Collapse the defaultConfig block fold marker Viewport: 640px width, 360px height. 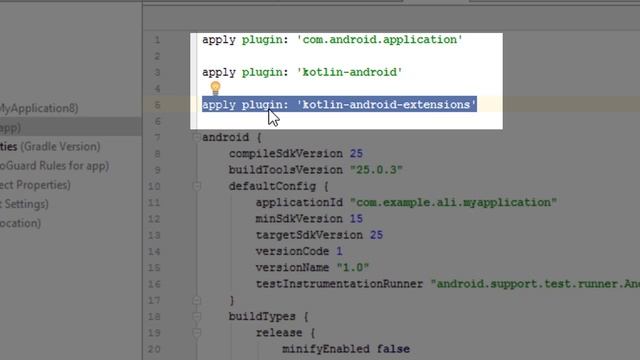tap(196, 186)
